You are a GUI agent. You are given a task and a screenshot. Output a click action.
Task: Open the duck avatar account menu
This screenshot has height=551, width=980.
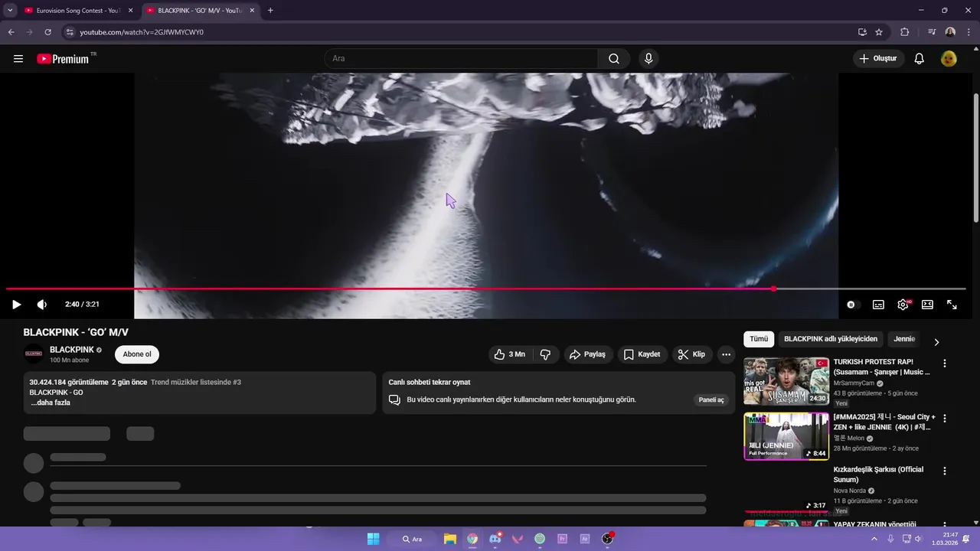tap(949, 59)
